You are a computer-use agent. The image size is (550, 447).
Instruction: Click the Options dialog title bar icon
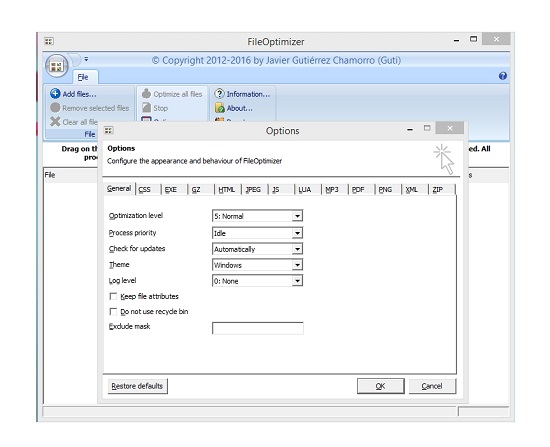[108, 131]
